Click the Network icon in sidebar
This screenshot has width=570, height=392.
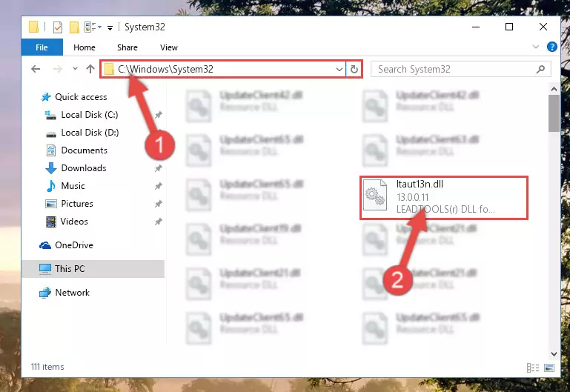coord(45,293)
